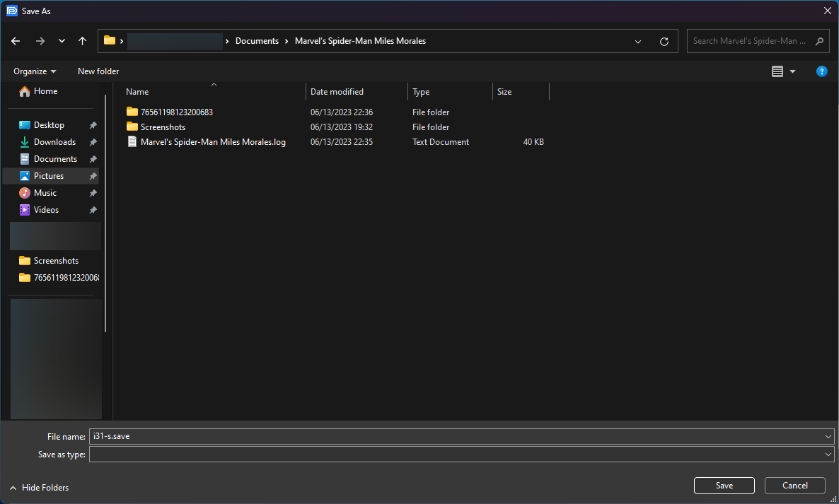Open Documents in the navigation pane

tap(55, 159)
